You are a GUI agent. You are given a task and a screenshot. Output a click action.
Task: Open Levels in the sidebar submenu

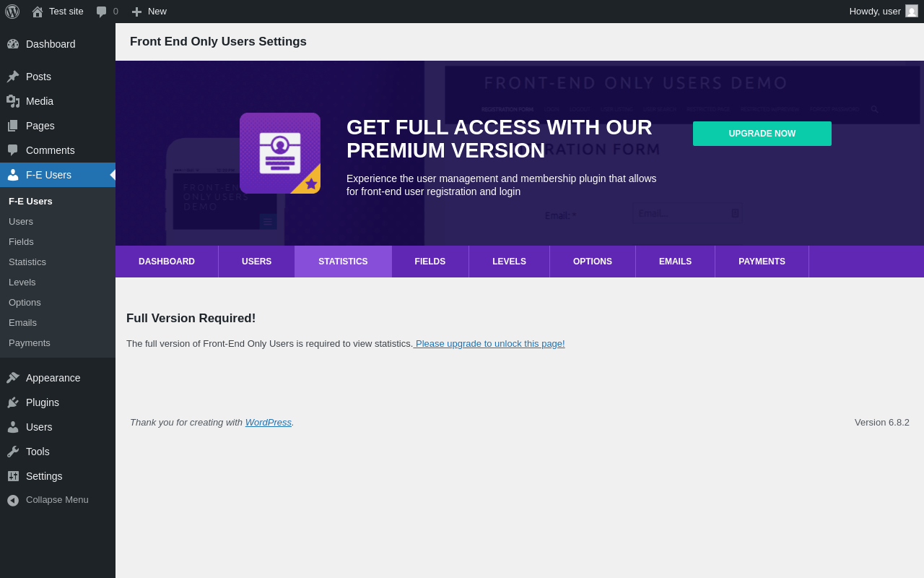coord(22,282)
